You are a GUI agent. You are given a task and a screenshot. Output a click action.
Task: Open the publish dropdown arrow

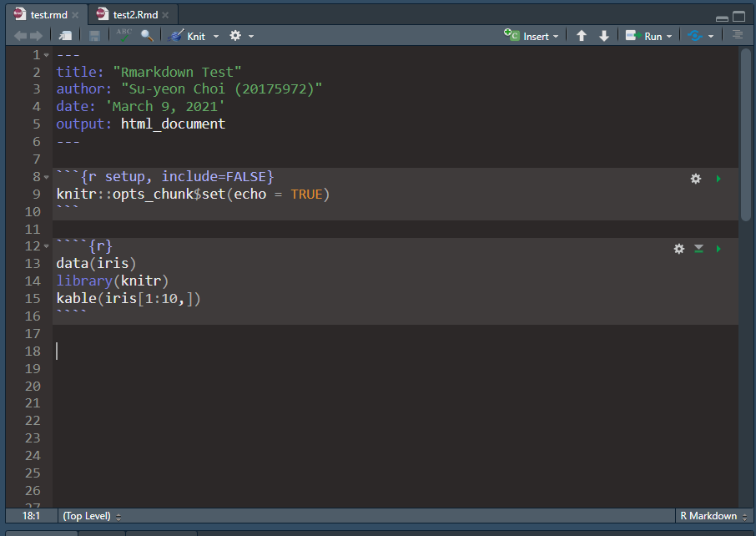click(x=711, y=37)
